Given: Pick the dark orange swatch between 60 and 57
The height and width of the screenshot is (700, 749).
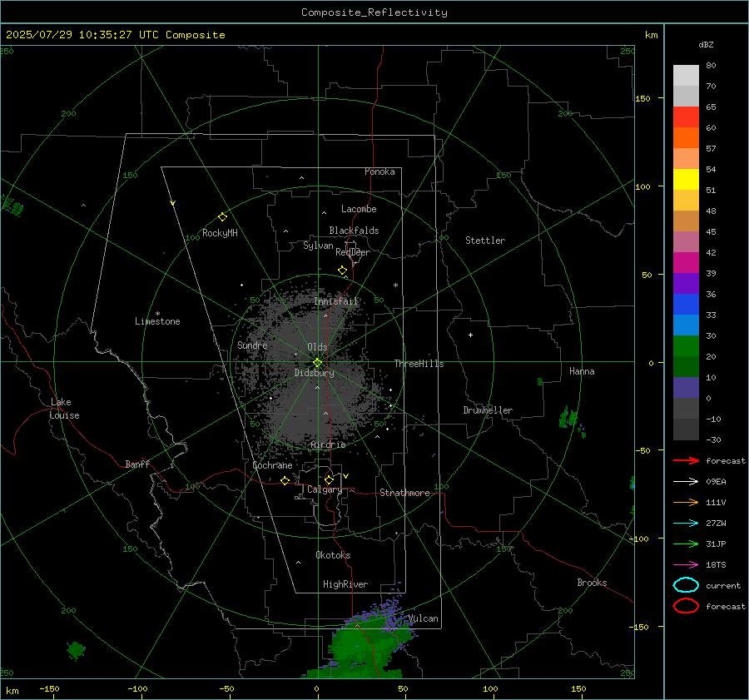Looking at the screenshot, I should pos(686,138).
